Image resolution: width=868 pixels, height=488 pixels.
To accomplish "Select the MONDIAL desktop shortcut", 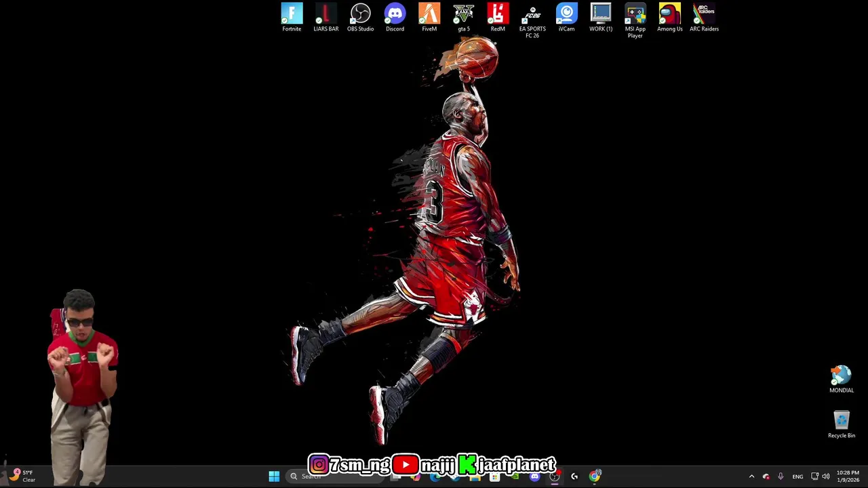I will coord(842,380).
